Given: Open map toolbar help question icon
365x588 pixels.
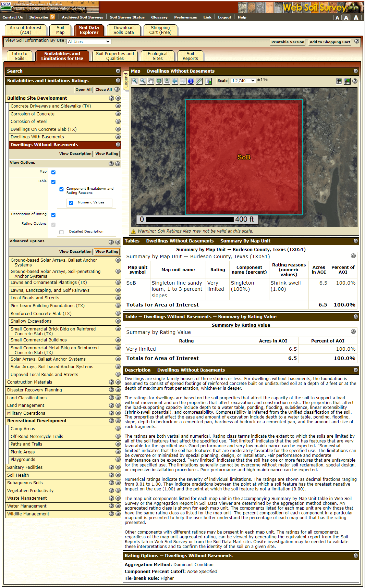Looking at the screenshot, I should (355, 81).
